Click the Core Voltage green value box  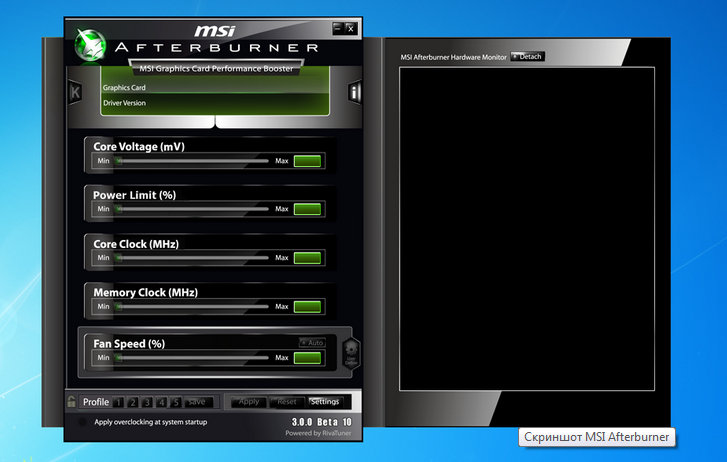307,161
